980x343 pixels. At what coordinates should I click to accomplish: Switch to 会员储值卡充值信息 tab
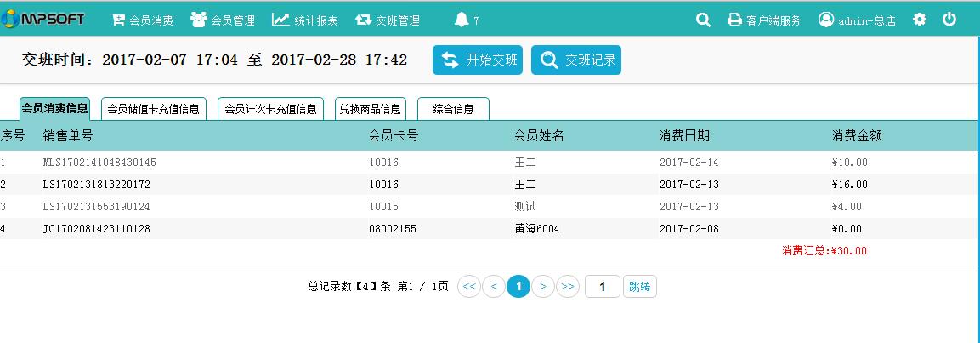click(154, 109)
